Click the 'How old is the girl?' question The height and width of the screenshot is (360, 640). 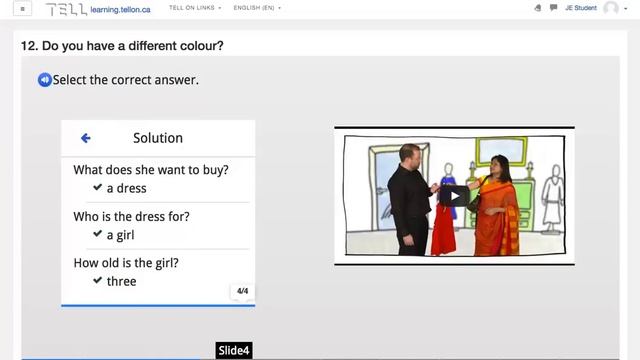click(x=126, y=263)
